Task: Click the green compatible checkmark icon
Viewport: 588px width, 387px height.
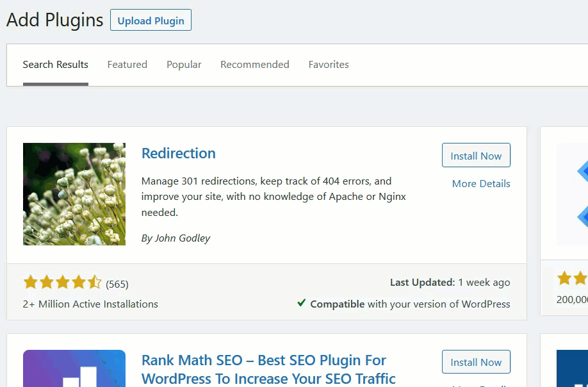Action: pos(301,302)
